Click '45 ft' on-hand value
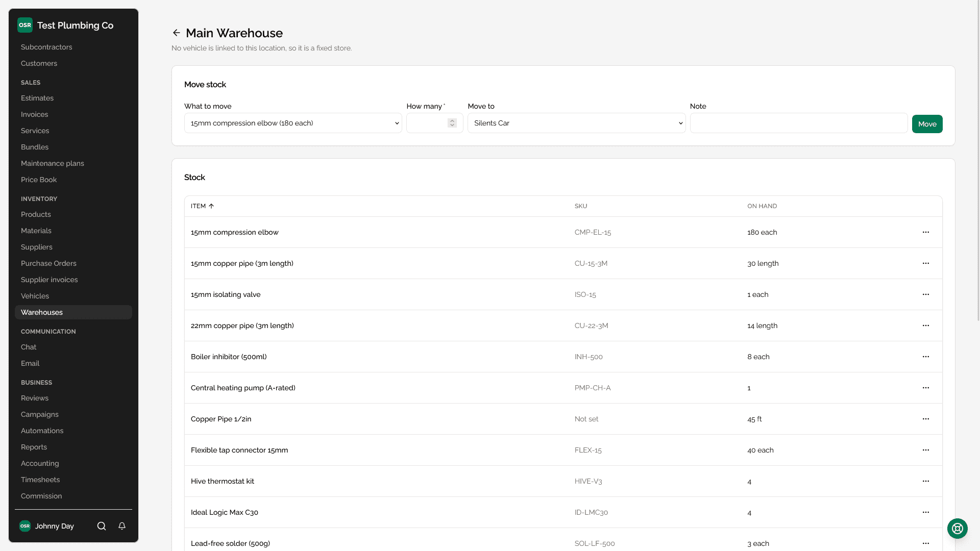The image size is (980, 551). 754,419
